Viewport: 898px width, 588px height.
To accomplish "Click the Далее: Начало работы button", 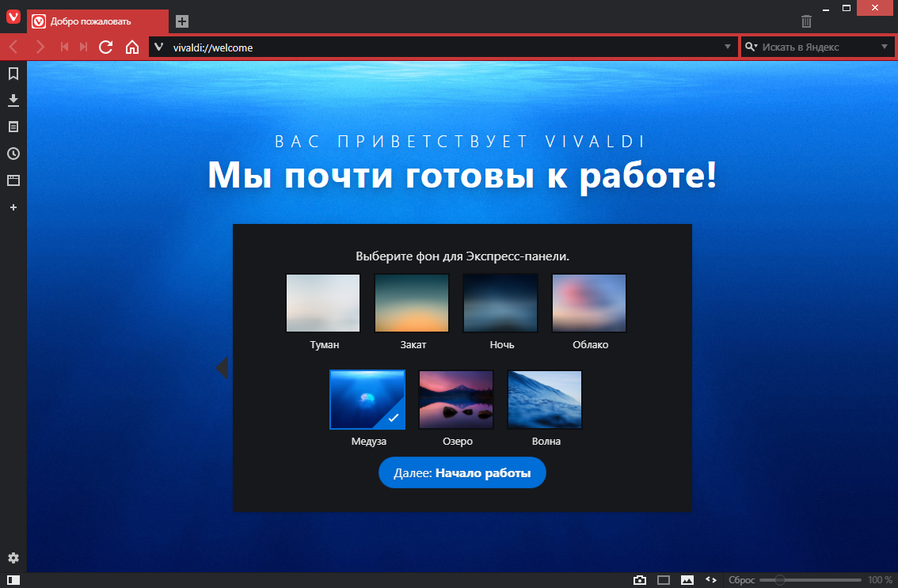I will tap(462, 473).
